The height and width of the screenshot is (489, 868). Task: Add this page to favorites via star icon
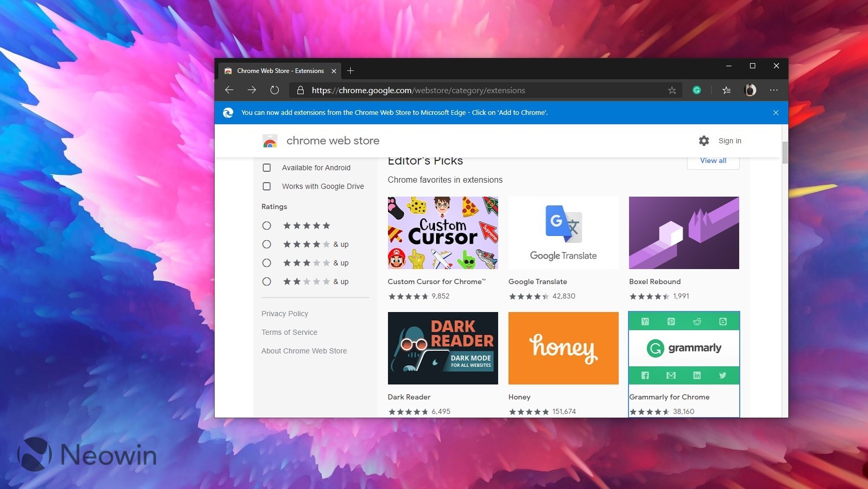(671, 90)
